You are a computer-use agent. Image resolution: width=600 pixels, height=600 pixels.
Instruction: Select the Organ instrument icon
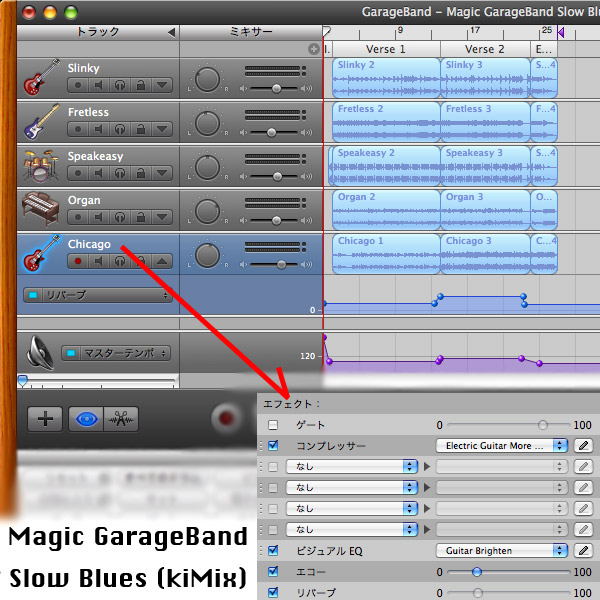pos(41,209)
